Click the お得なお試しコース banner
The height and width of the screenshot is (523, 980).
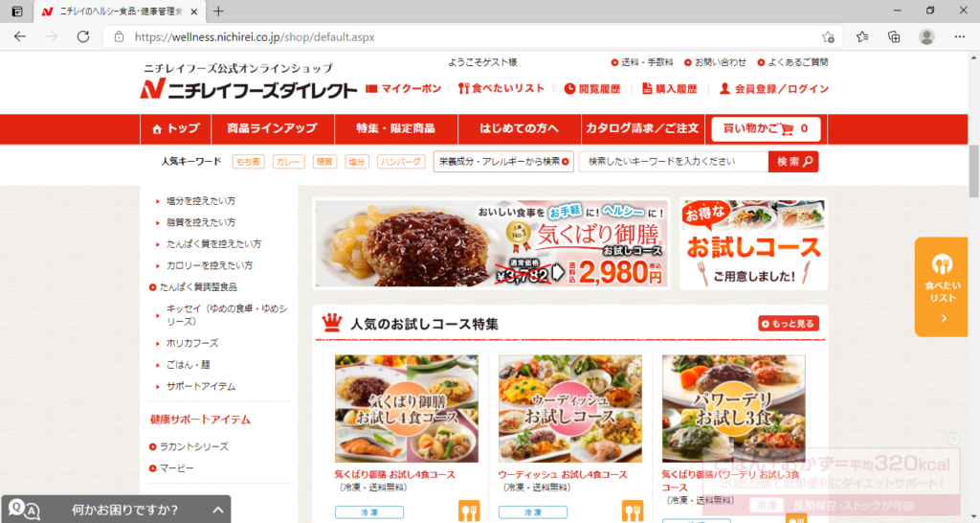(x=754, y=243)
